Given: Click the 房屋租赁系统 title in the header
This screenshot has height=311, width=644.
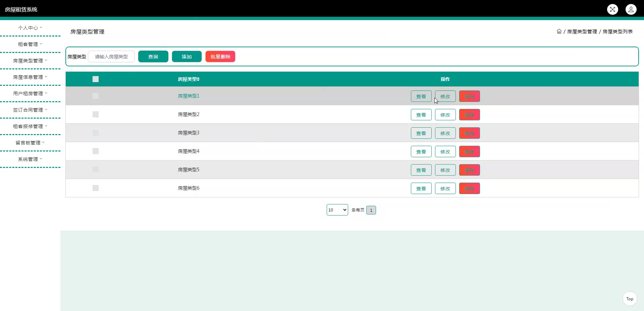Looking at the screenshot, I should 21,9.
